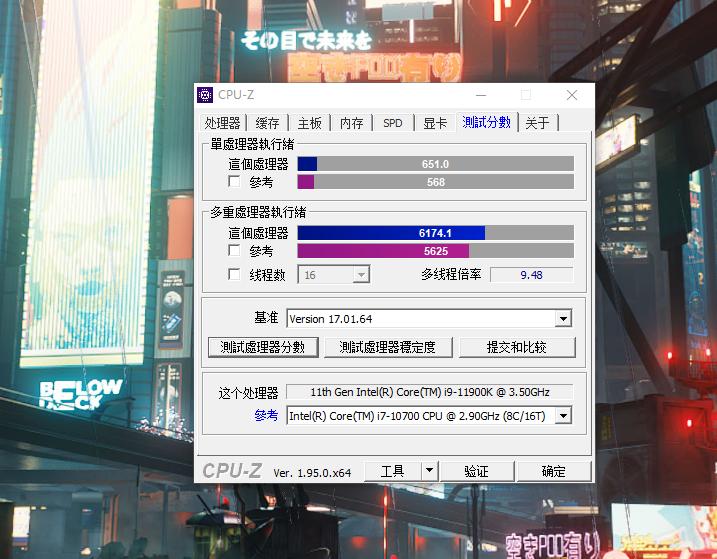717x559 pixels.
Task: Click the 验证 button
Action: 476,471
